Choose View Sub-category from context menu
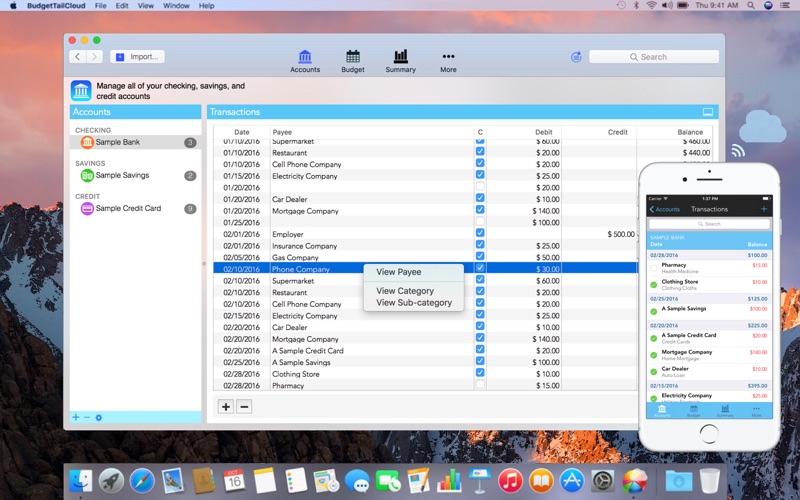 [414, 303]
